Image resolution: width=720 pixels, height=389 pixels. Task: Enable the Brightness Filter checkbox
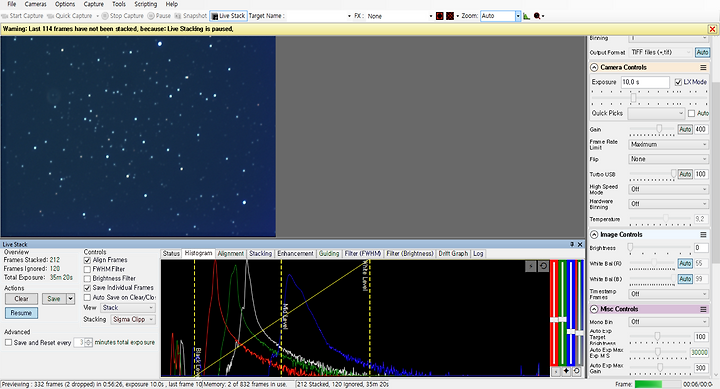coord(87,279)
